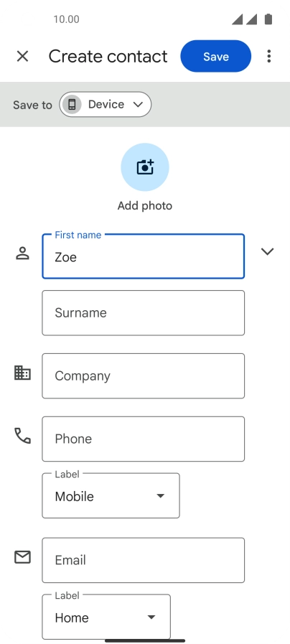This screenshot has height=644, width=290.
Task: Click the Email input field
Action: (144, 560)
